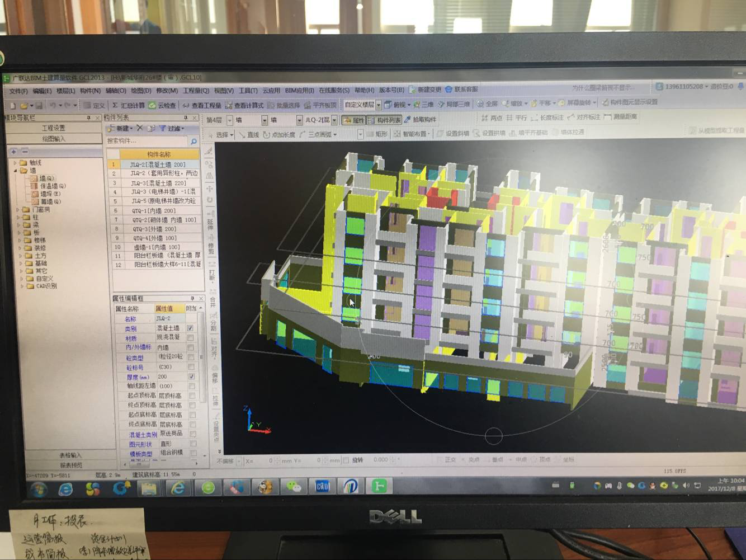Open the 绘图(D) menu
746x560 pixels.
pos(141,91)
